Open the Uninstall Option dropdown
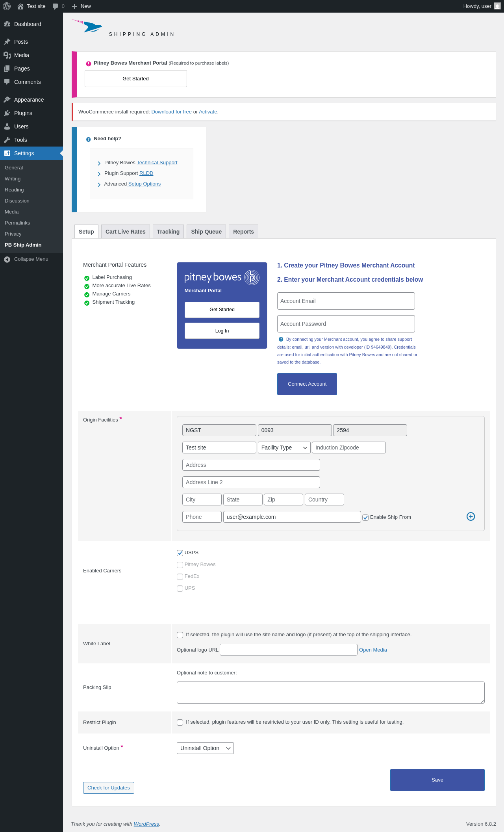The width and height of the screenshot is (504, 832). point(205,748)
